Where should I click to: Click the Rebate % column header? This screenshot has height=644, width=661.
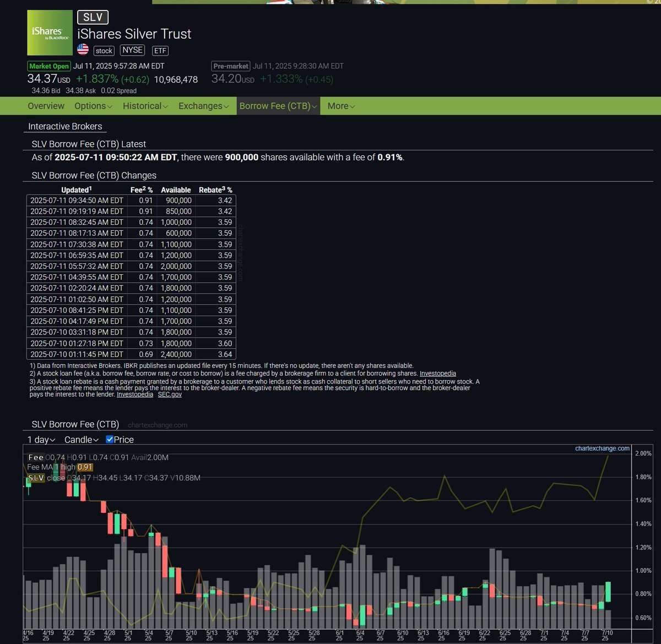[215, 190]
